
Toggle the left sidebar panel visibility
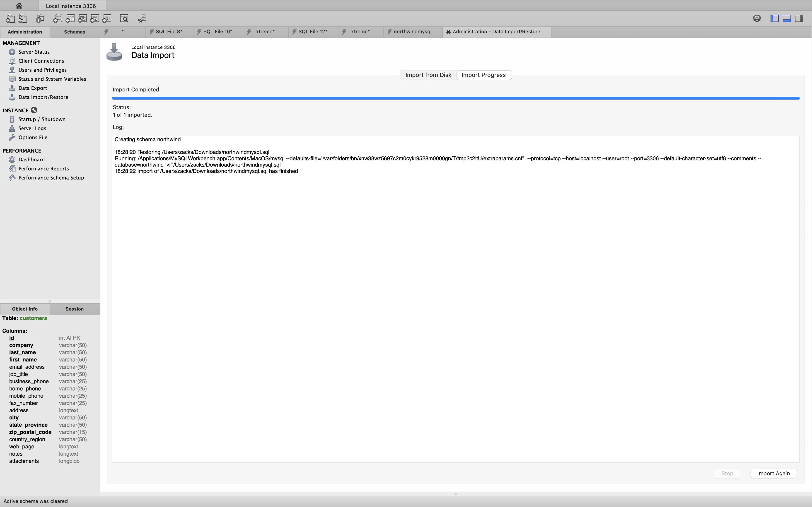pyautogui.click(x=774, y=18)
